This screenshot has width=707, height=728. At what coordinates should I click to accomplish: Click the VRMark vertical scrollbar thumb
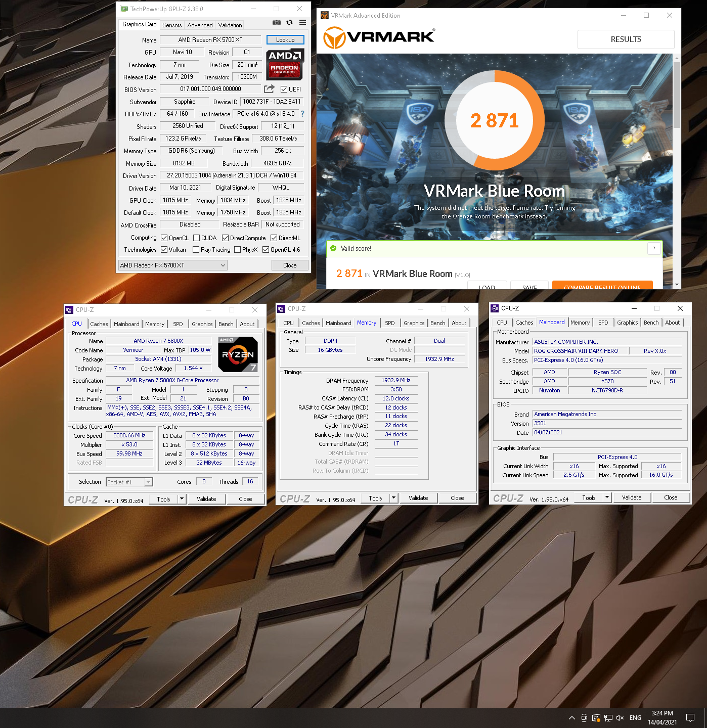click(x=677, y=94)
